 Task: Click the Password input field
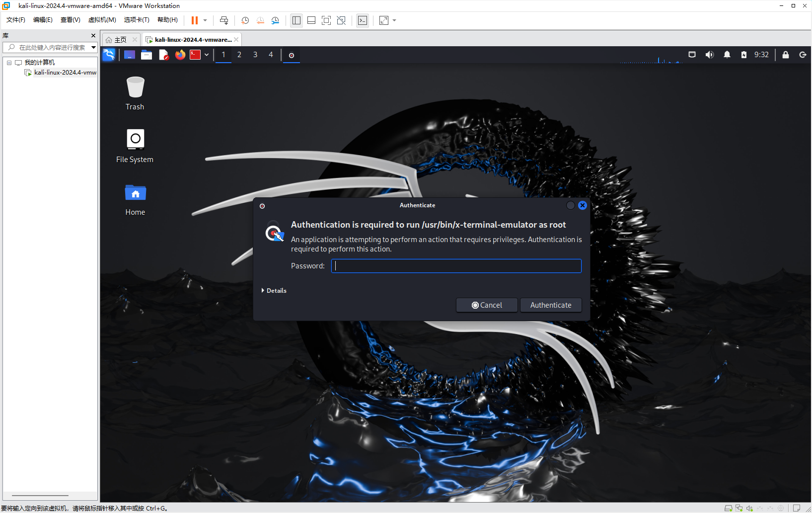click(456, 266)
